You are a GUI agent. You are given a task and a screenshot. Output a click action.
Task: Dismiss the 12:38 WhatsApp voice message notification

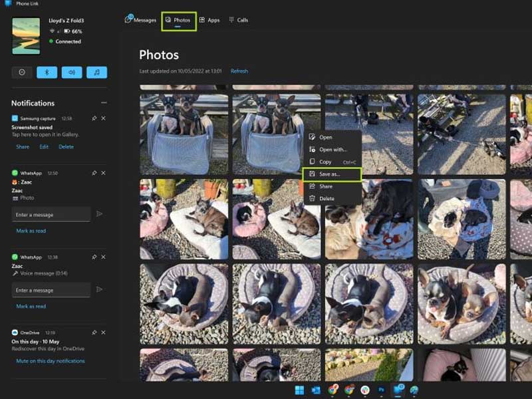(104, 257)
